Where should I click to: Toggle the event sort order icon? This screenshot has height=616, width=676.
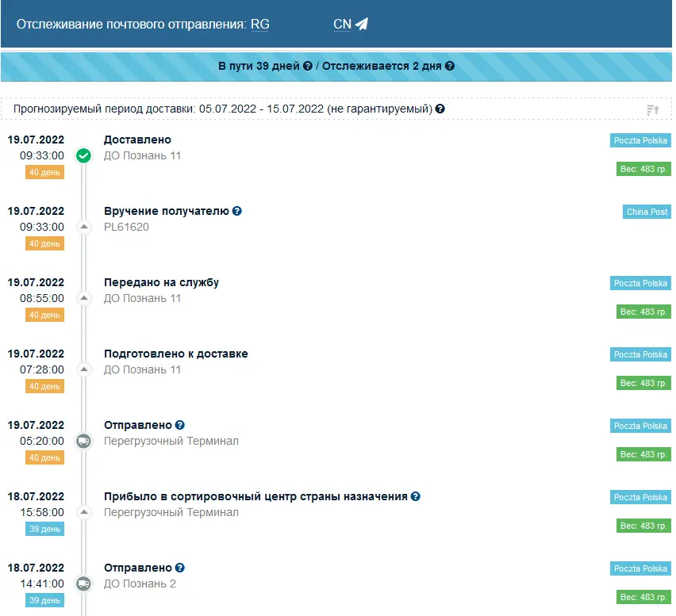point(653,110)
